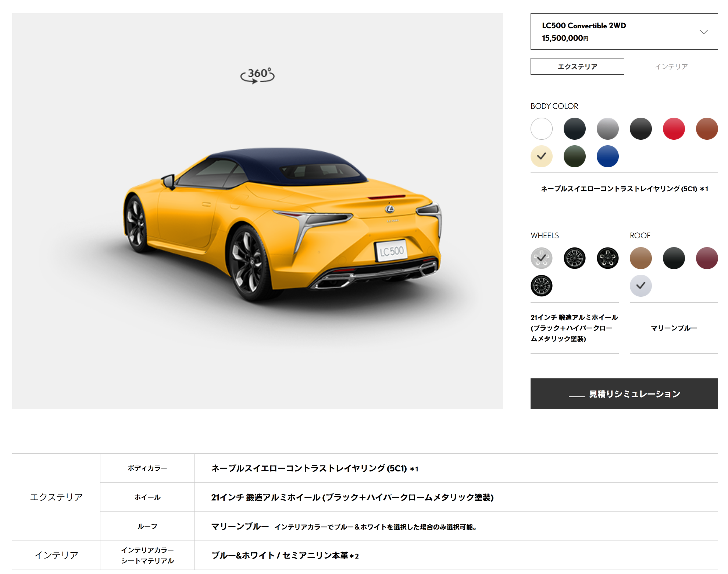Click the 360 degree rotate icon

coord(257,75)
